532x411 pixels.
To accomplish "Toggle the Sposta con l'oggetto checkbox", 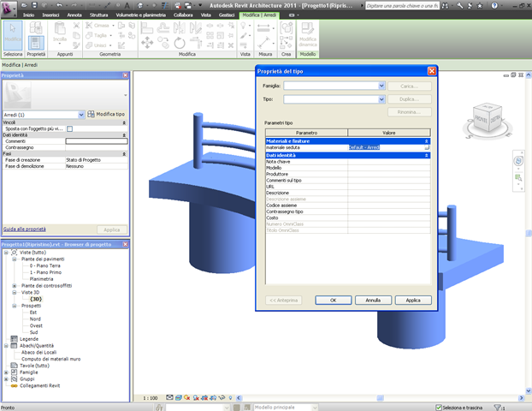I will [70, 128].
